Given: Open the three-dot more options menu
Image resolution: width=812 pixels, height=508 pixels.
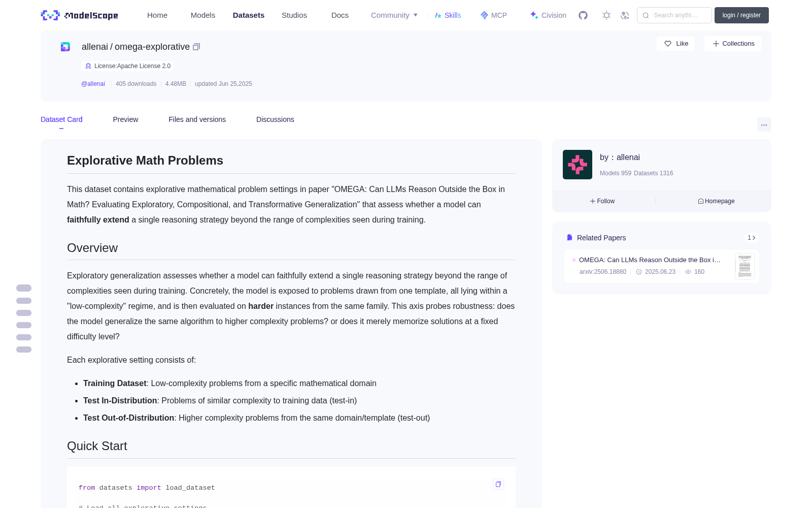Looking at the screenshot, I should coord(764,124).
